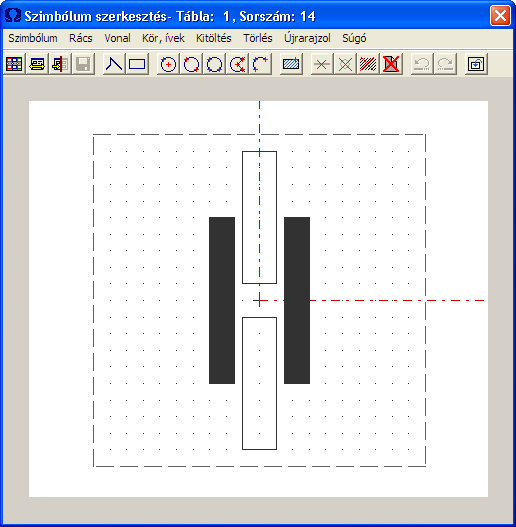Open the symbol table grid icon
The height and width of the screenshot is (527, 516).
click(14, 64)
